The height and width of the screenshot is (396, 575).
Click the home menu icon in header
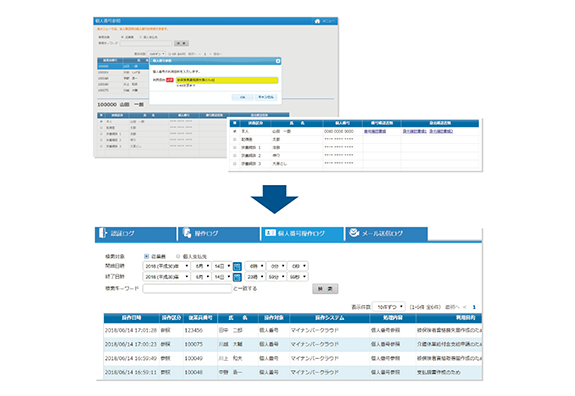(317, 21)
